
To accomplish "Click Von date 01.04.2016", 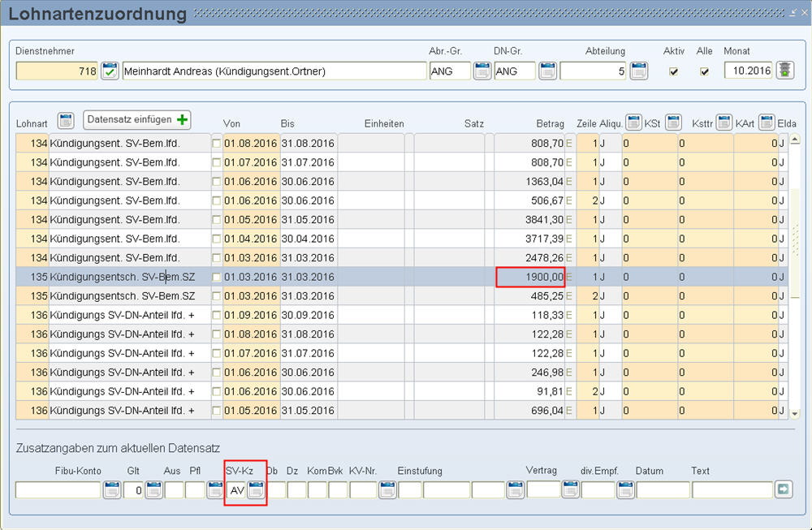I will click(251, 239).
